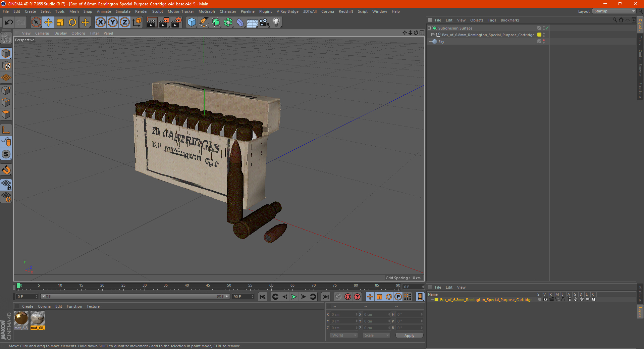Viewport: 644px width, 349px height.
Task: Select the mat_68 material thumbnail
Action: click(x=38, y=318)
